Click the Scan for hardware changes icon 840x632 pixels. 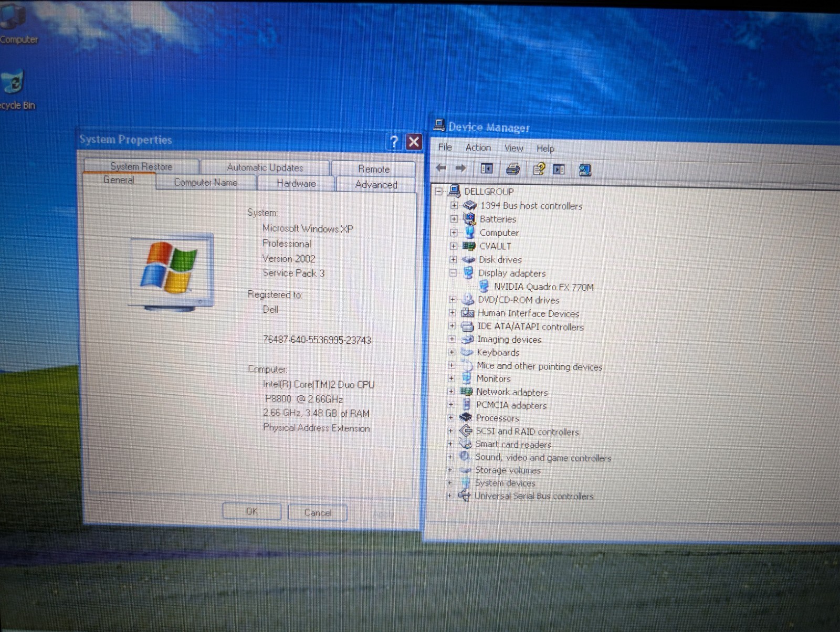585,170
